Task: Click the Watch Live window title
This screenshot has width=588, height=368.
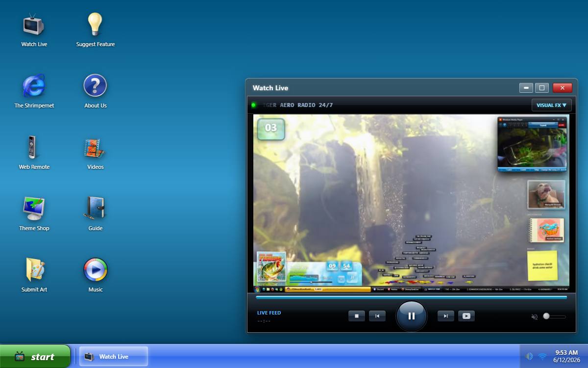Action: click(x=270, y=88)
